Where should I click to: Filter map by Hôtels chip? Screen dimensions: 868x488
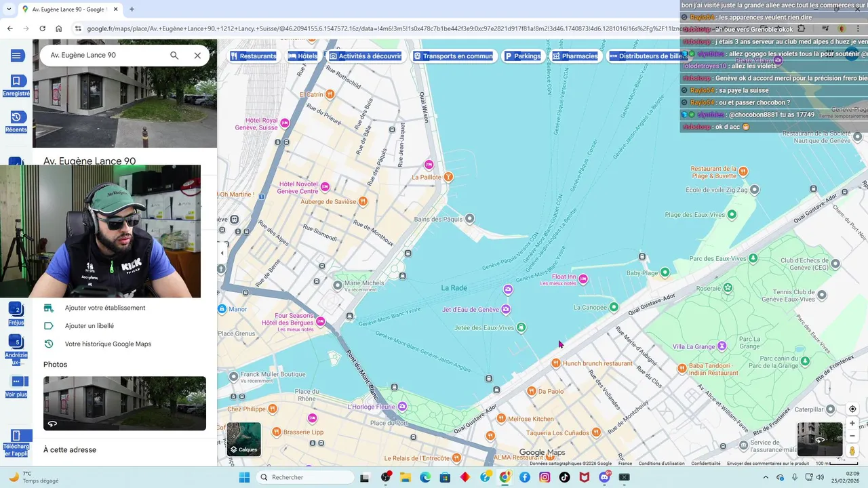[302, 56]
